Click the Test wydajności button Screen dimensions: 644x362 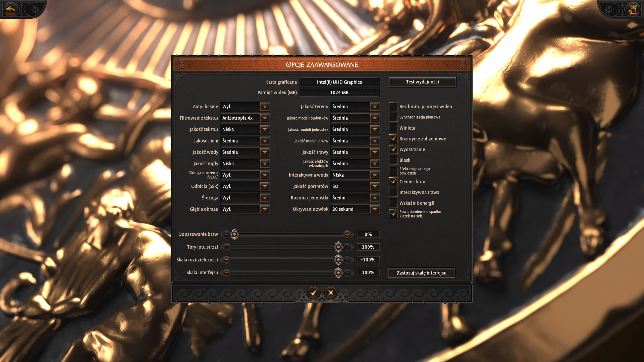pyautogui.click(x=422, y=82)
